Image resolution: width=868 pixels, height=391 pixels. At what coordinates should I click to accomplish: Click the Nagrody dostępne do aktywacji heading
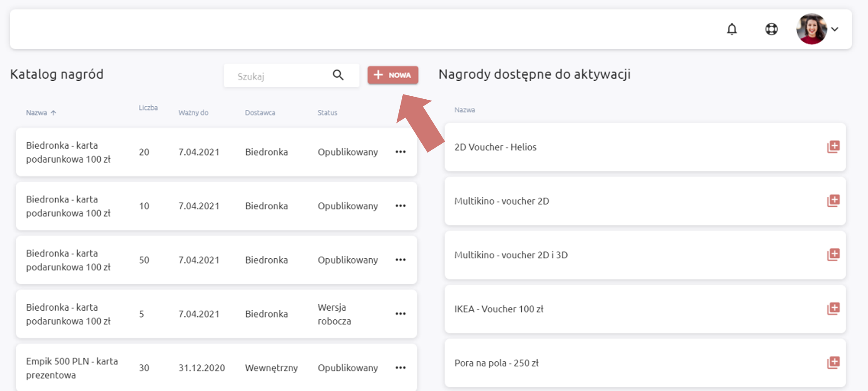tap(534, 74)
